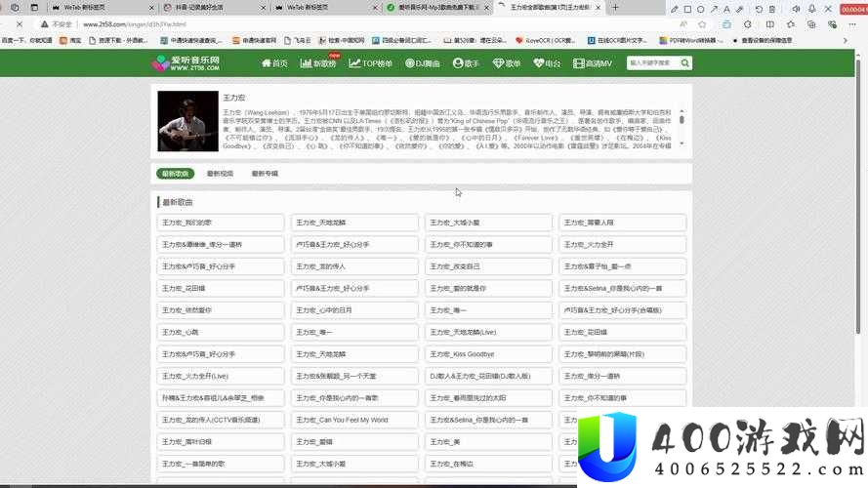Click the browser address bar URL
Screen dimensions: 868x488
(x=135, y=24)
